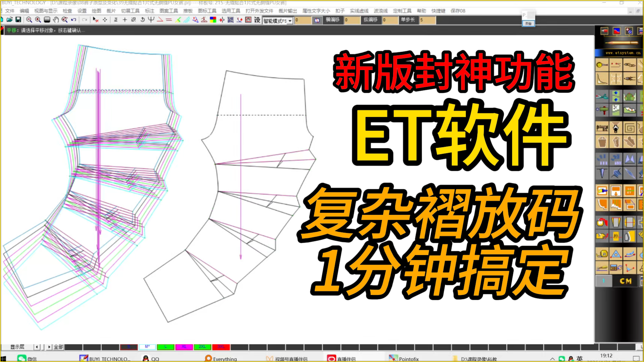Viewport: 644px width, 362px height.
Task: Step to the next display layer arrow
Action: [49, 347]
